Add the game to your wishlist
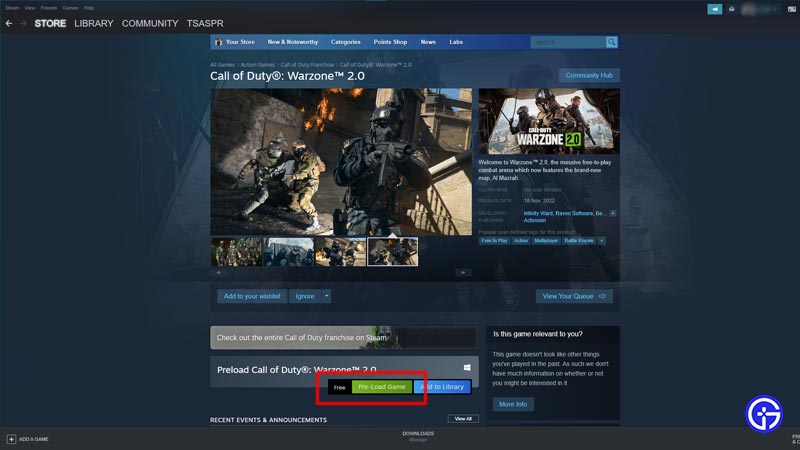The width and height of the screenshot is (800, 450). pyautogui.click(x=252, y=296)
